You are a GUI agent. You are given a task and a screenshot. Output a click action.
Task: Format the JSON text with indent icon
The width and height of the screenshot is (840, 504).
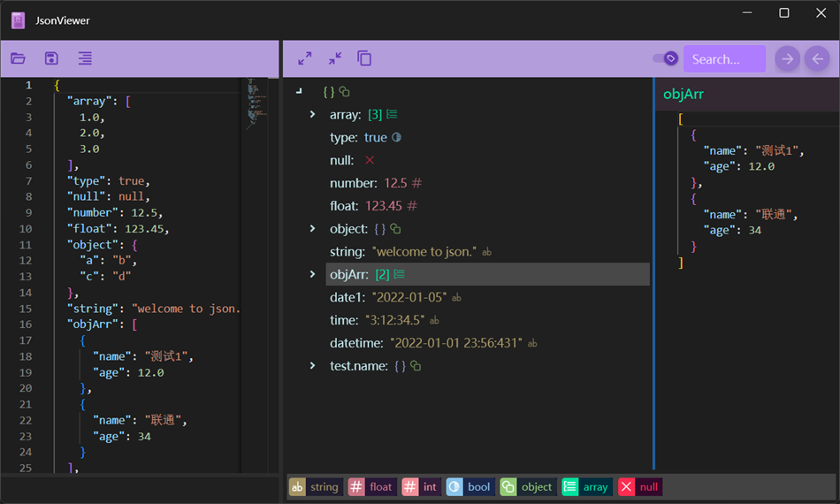(x=85, y=58)
